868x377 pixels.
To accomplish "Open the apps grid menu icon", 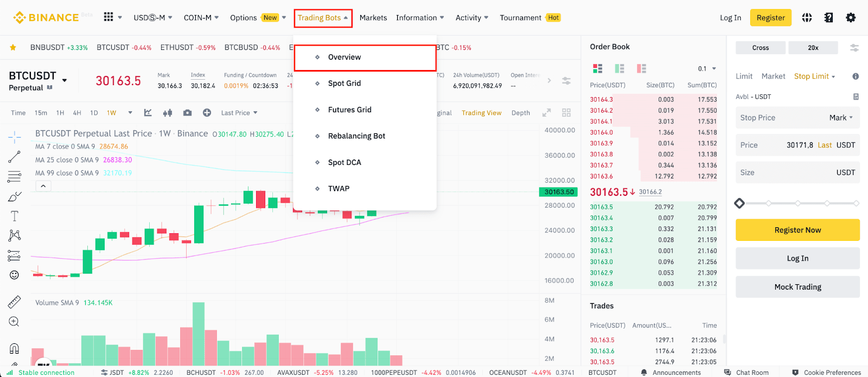I will [x=108, y=17].
